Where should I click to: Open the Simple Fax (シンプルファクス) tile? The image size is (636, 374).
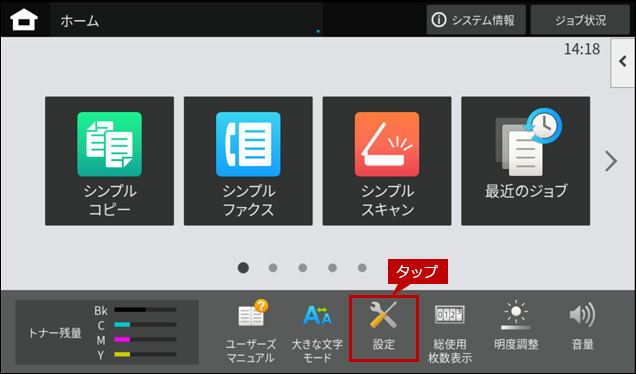248,161
